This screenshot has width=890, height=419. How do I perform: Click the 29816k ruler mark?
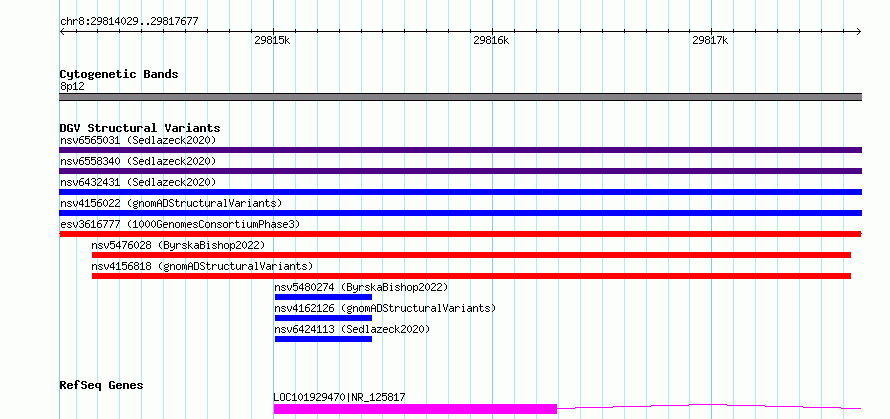coord(492,40)
